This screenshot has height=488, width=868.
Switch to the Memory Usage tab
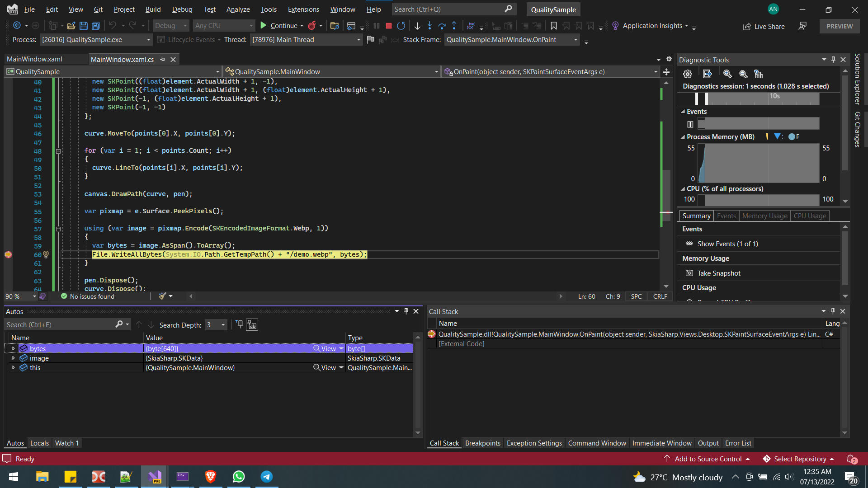pos(764,216)
